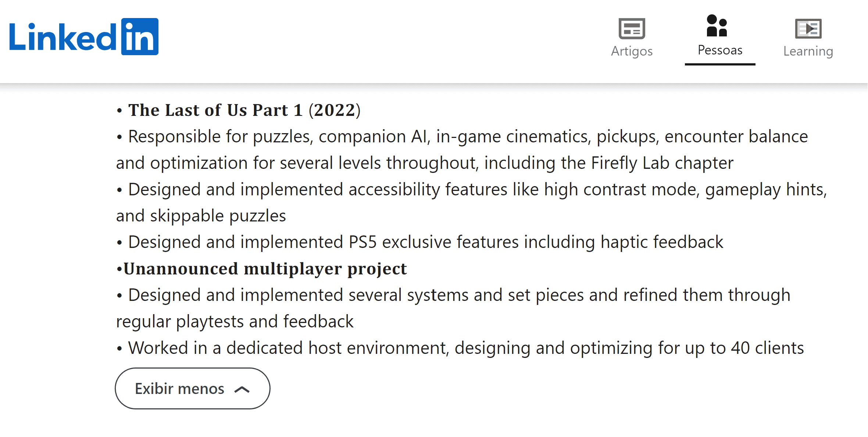Screen dimensions: 868x437
Task: Go to the Learning tab label
Action: pyautogui.click(x=808, y=51)
